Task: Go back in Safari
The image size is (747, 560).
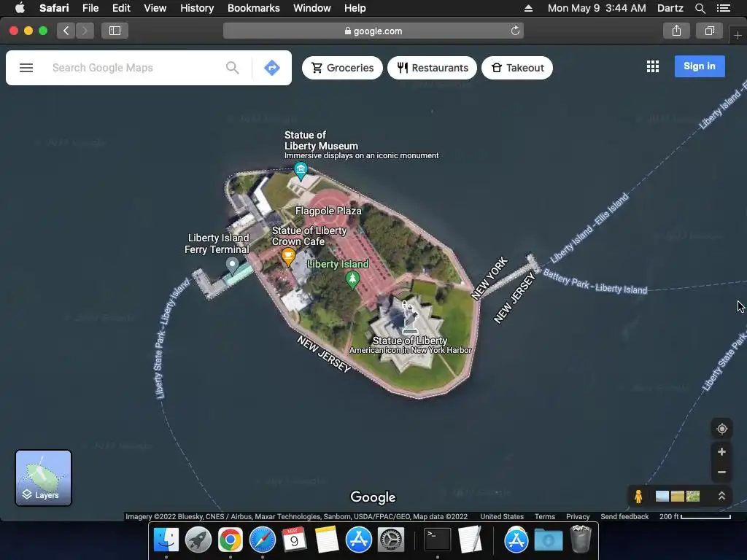Action: click(x=66, y=31)
